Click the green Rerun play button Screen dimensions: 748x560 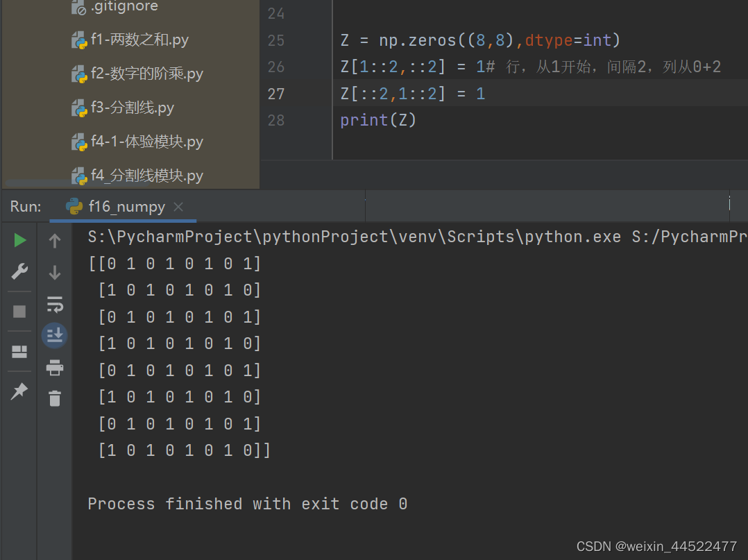click(19, 240)
